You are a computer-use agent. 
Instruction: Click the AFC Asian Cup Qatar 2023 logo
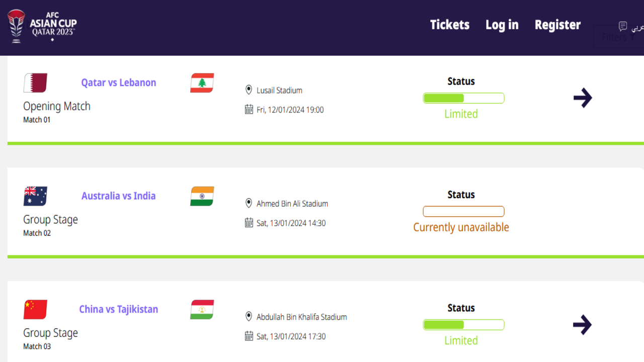tap(42, 26)
